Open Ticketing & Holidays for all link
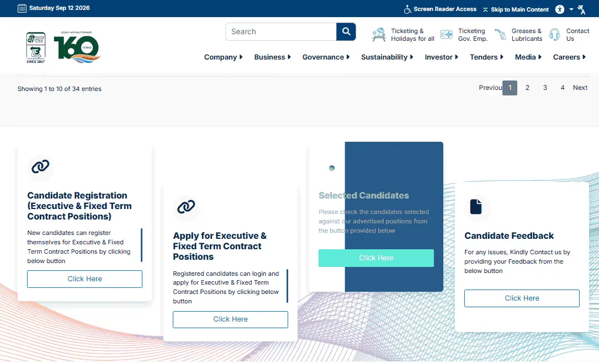 pos(412,35)
